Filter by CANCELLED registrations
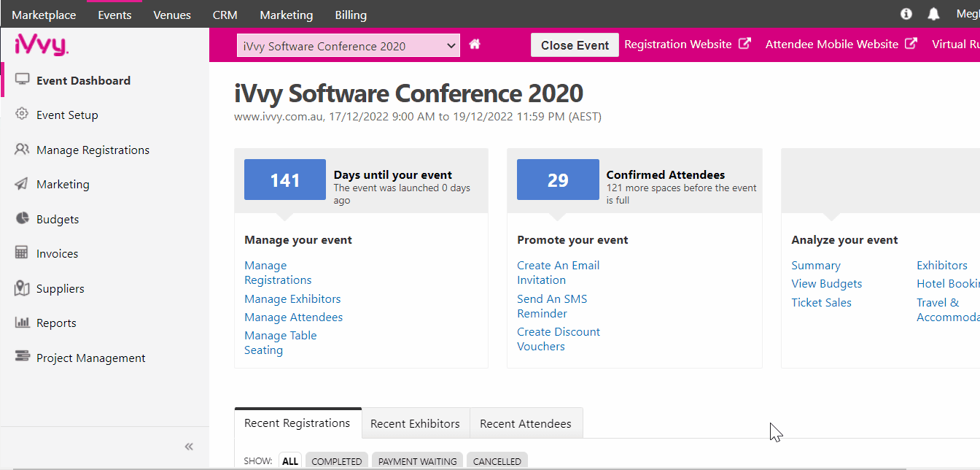Viewport: 980px width, 470px height. point(497,461)
